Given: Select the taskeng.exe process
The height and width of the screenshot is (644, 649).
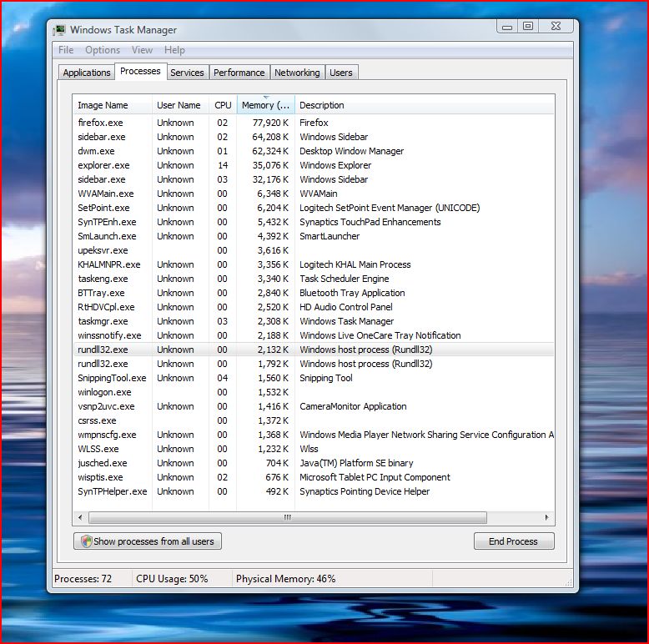Looking at the screenshot, I should [x=314, y=279].
